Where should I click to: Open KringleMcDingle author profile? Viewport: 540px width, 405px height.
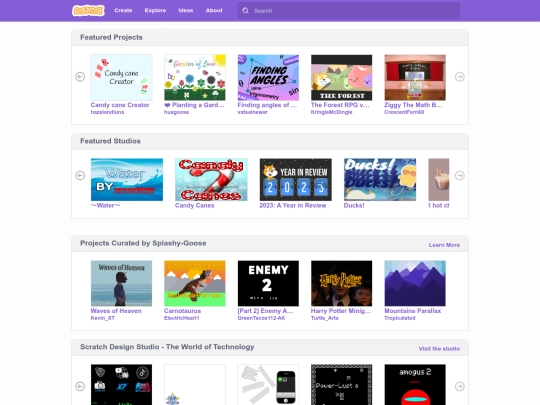pyautogui.click(x=331, y=112)
